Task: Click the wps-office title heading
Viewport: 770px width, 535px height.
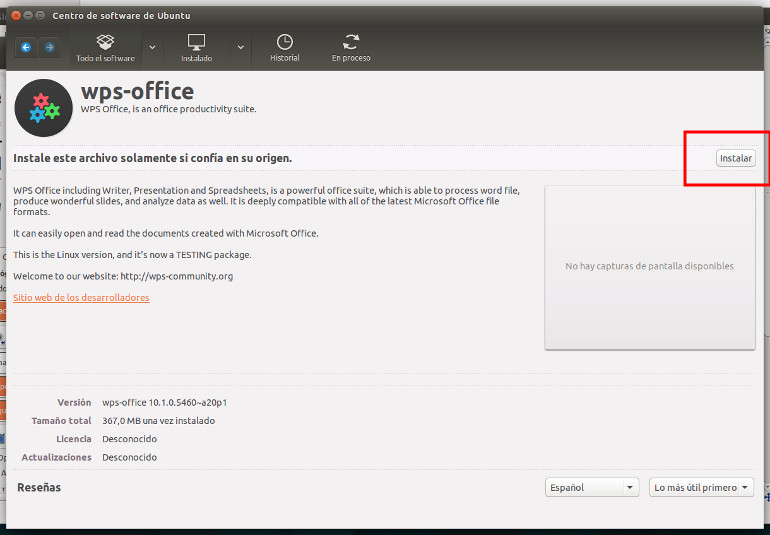Action: point(137,91)
